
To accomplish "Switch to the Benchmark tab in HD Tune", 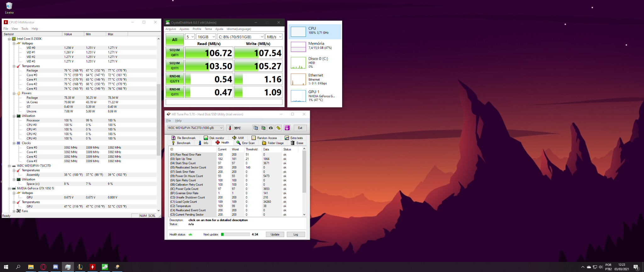I will (181, 143).
